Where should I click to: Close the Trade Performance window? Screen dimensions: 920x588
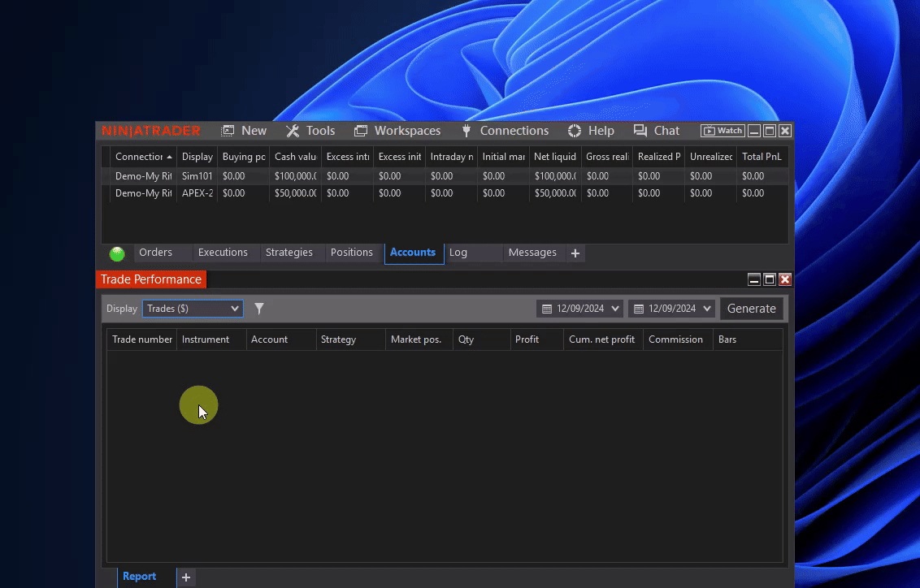click(785, 279)
